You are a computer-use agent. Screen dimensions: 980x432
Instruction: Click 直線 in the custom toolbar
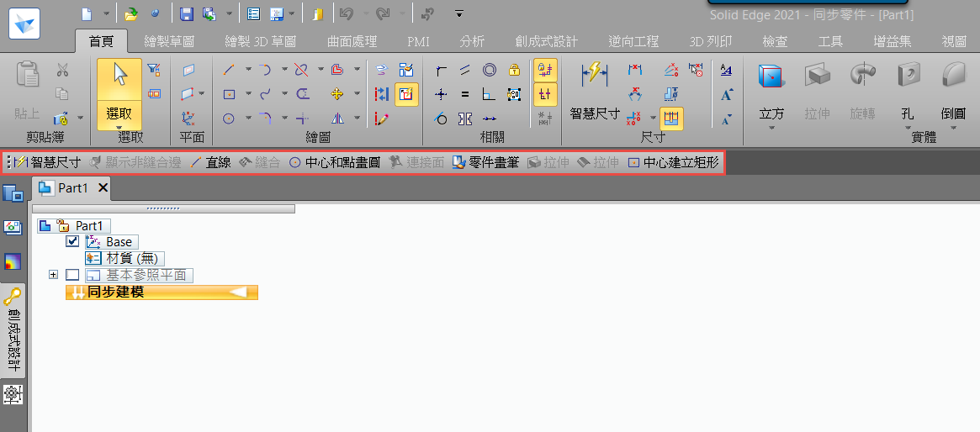point(210,163)
